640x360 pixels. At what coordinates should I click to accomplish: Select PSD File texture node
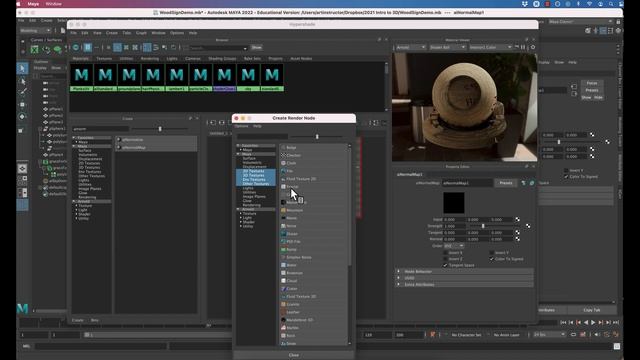click(x=313, y=241)
